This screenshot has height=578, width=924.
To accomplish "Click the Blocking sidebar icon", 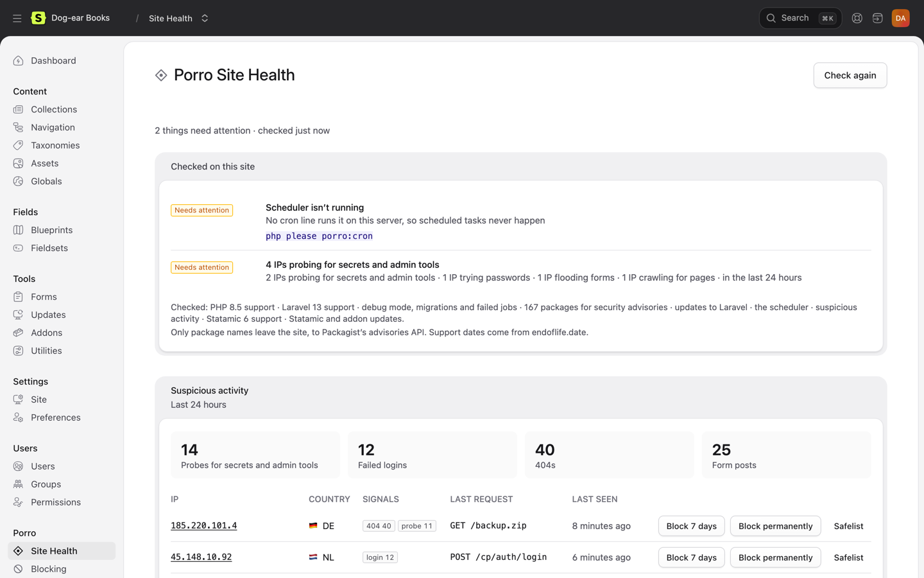I will point(18,570).
